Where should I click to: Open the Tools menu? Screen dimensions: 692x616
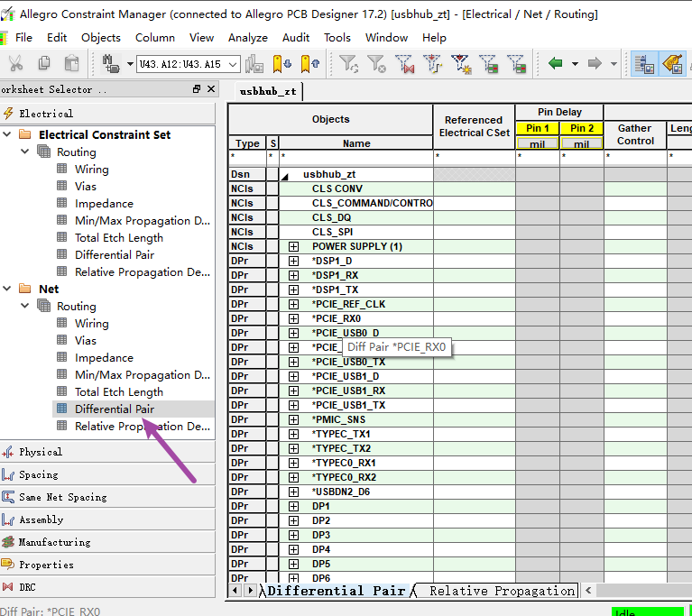[x=337, y=38]
